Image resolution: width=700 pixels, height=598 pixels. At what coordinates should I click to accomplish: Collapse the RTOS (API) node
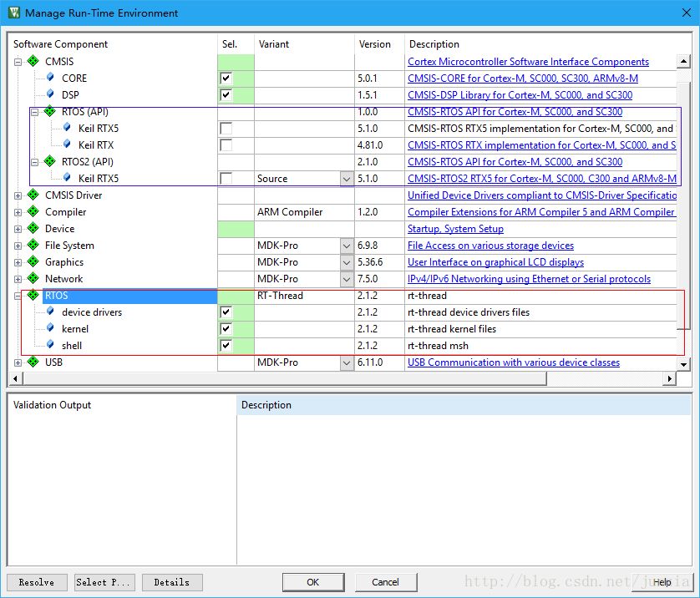tap(35, 112)
